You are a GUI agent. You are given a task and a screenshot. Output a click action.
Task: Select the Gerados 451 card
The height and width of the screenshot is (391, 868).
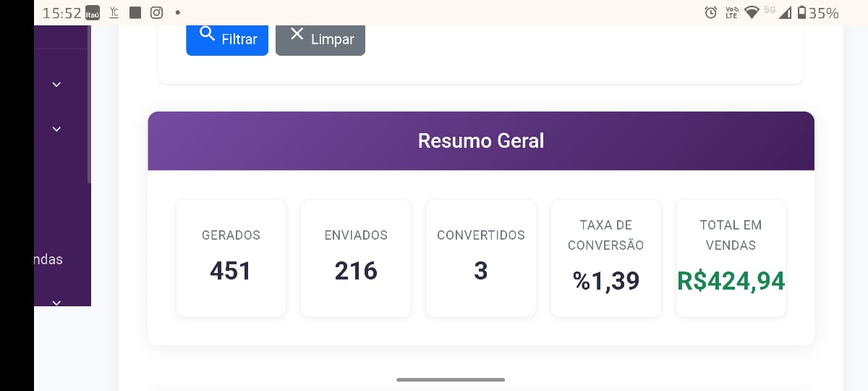click(231, 258)
